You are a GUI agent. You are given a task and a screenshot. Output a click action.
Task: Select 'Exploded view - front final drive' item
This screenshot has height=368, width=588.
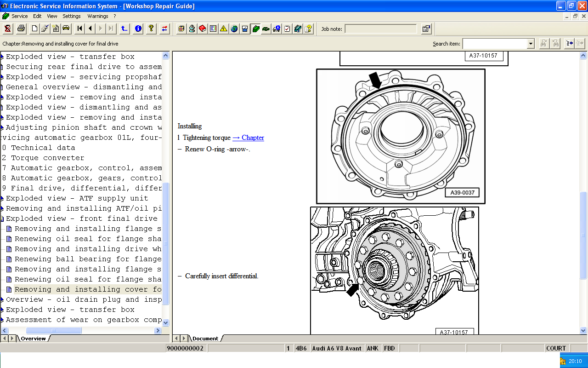coord(81,218)
